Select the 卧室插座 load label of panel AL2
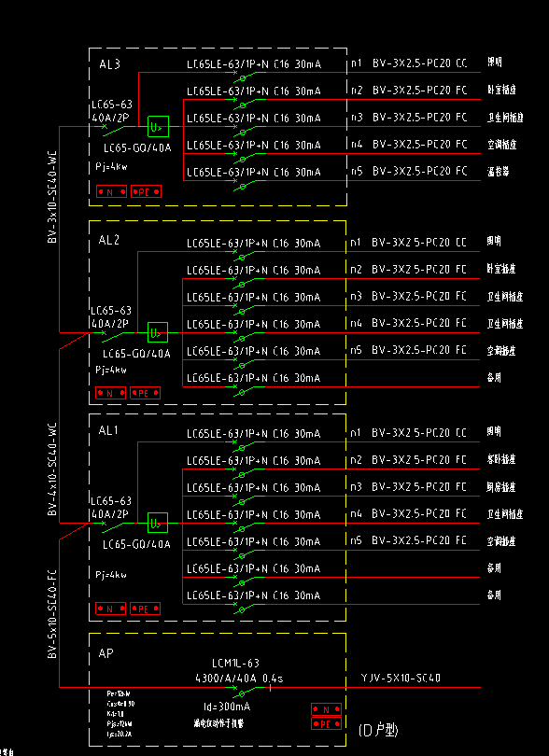 click(501, 269)
